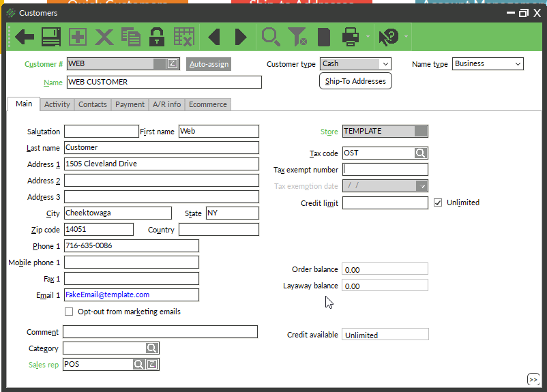
Task: Copy the customer record icon
Action: tap(131, 37)
